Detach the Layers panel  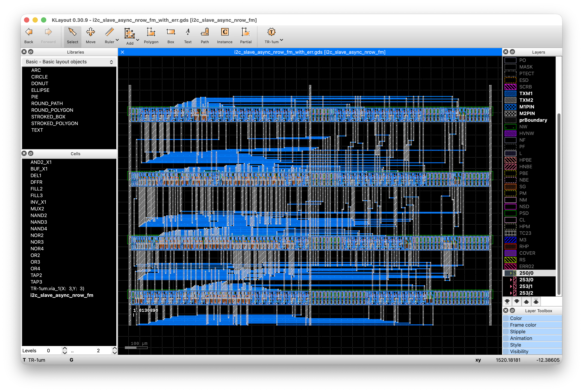click(512, 52)
